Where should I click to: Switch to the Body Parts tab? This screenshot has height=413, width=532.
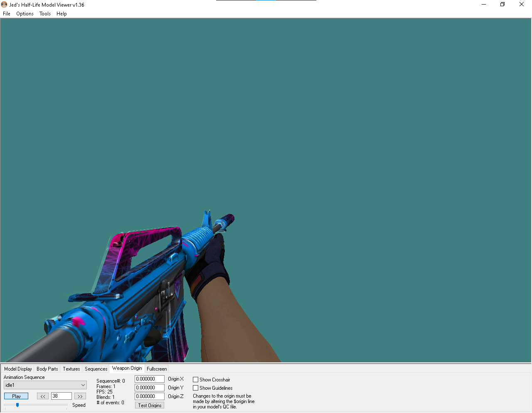tap(47, 369)
